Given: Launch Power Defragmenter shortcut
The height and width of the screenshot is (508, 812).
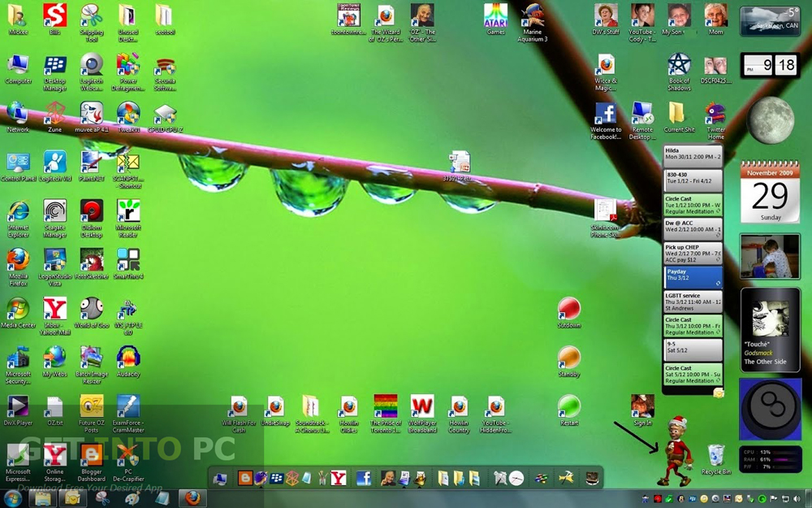Looking at the screenshot, I should tap(128, 72).
